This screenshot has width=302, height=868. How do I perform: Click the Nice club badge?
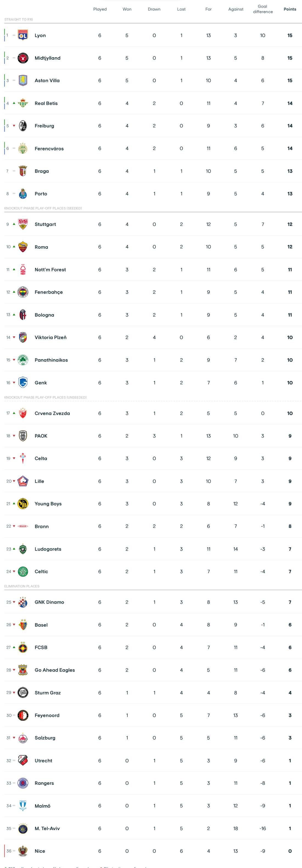(x=23, y=851)
